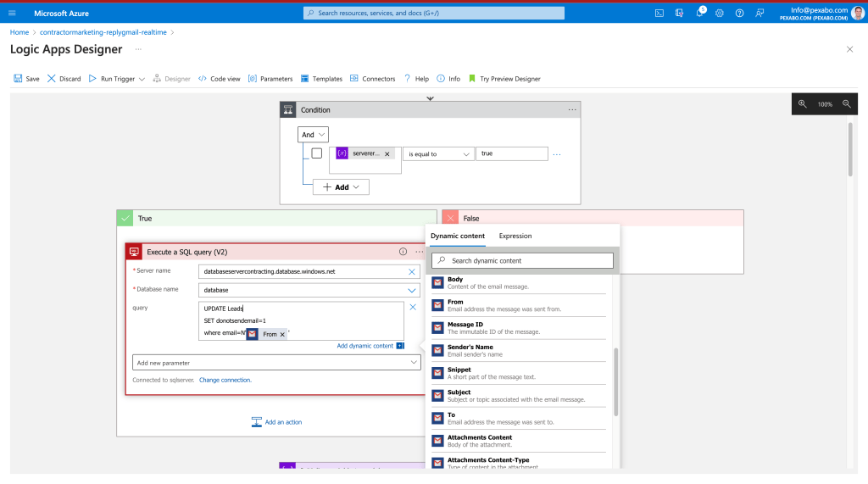
Task: Click the Azure search resources bar
Action: click(434, 13)
